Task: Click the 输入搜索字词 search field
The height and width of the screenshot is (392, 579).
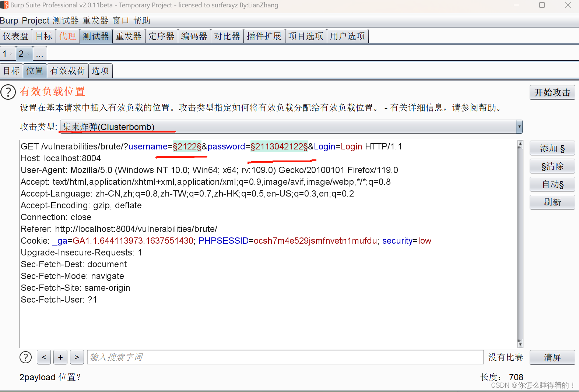Action: [x=285, y=357]
